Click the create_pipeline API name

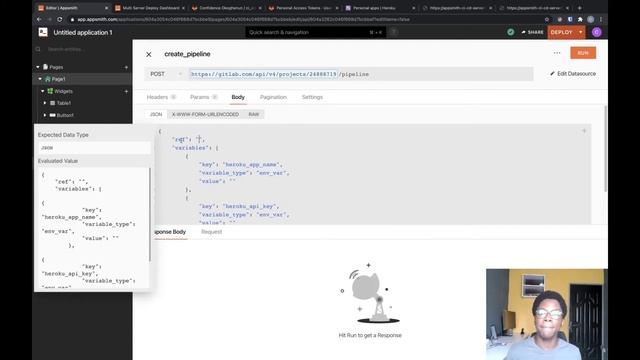(x=187, y=54)
